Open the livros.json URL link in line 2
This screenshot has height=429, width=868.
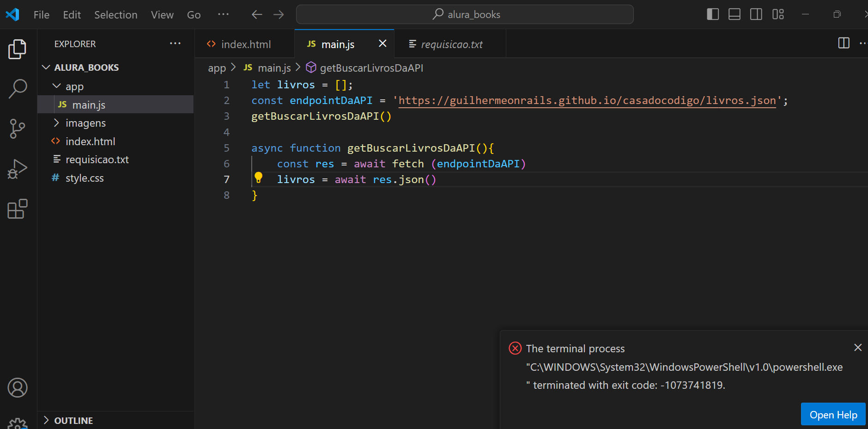point(587,100)
